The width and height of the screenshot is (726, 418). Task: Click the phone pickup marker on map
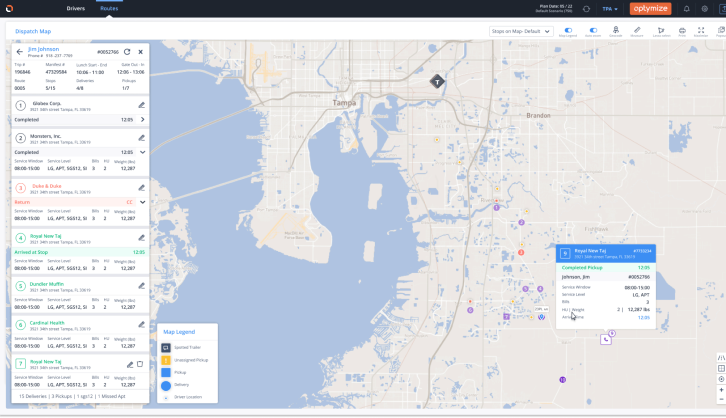pos(606,340)
